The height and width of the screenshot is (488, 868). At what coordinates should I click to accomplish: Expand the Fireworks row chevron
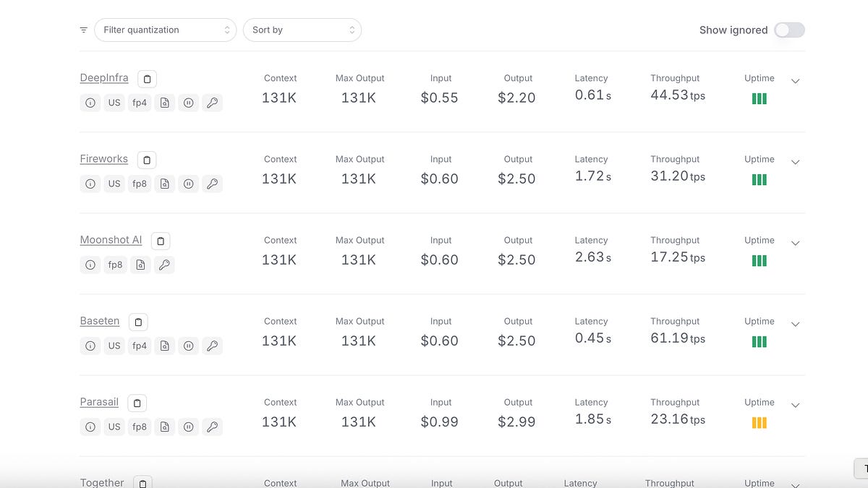[796, 162]
